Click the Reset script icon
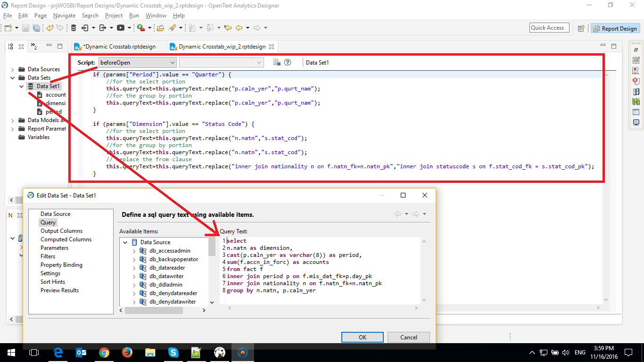Viewport: 644px width, 362px height. tap(277, 62)
